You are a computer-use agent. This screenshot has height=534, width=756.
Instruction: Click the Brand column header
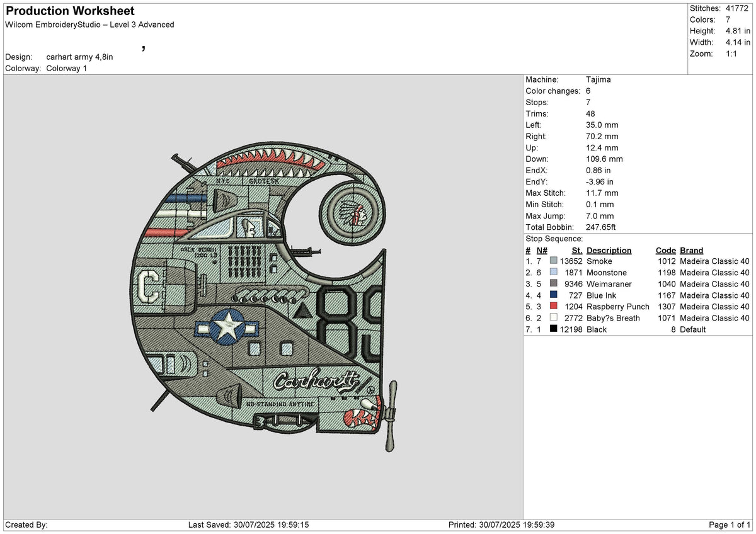coord(691,250)
